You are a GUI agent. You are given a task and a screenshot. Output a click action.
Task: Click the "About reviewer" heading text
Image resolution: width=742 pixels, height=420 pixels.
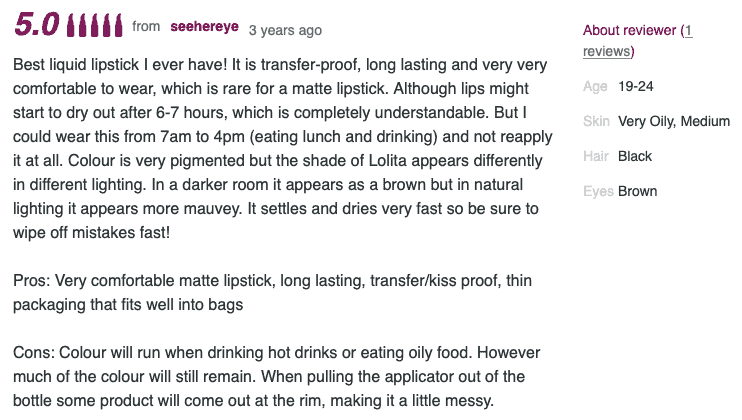point(629,31)
